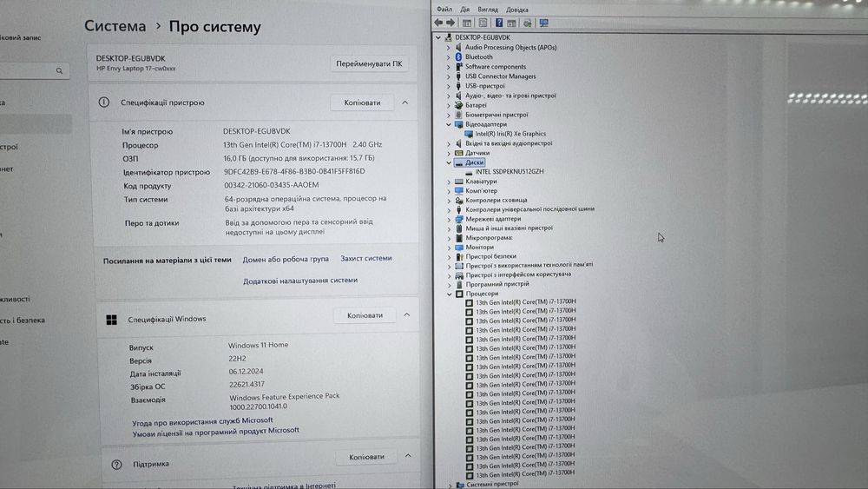
Task: Click Копіювати for Windows specifications
Action: [365, 315]
